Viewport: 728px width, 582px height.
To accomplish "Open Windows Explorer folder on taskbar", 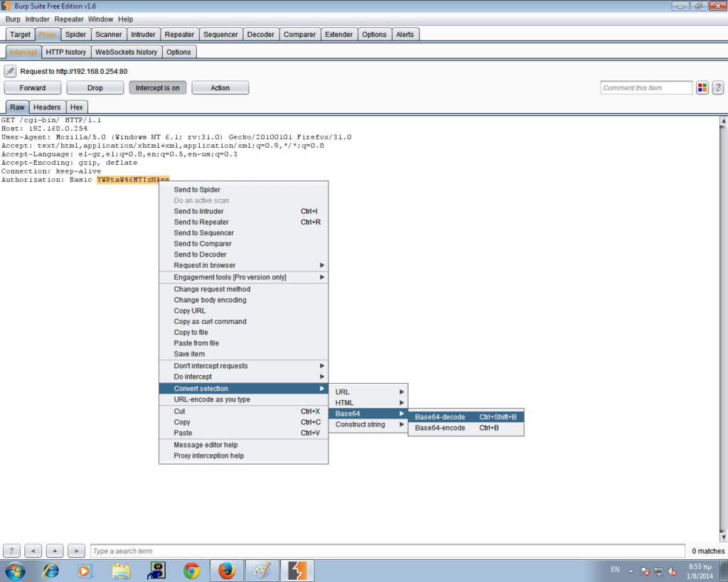I will point(121,571).
